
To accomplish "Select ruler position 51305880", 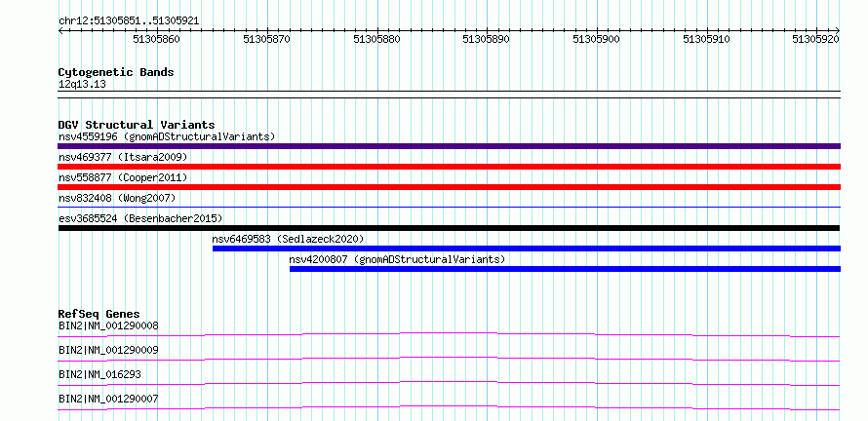I will [375, 39].
